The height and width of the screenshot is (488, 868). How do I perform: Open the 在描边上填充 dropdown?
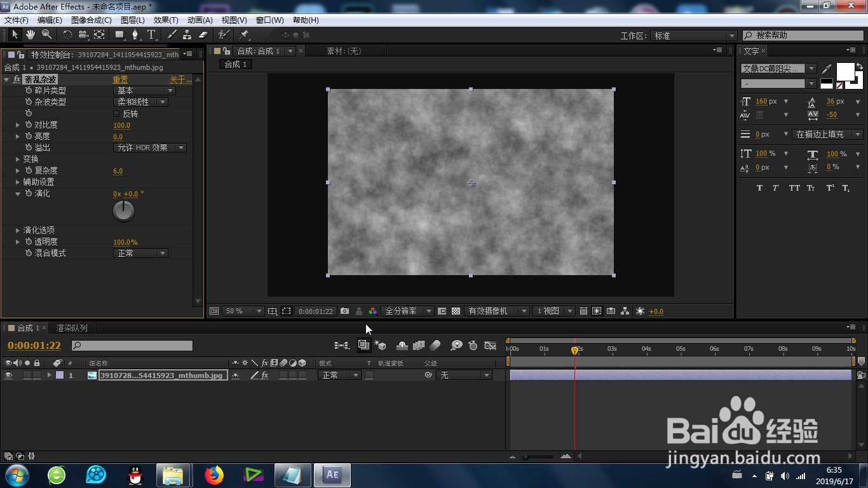click(828, 134)
